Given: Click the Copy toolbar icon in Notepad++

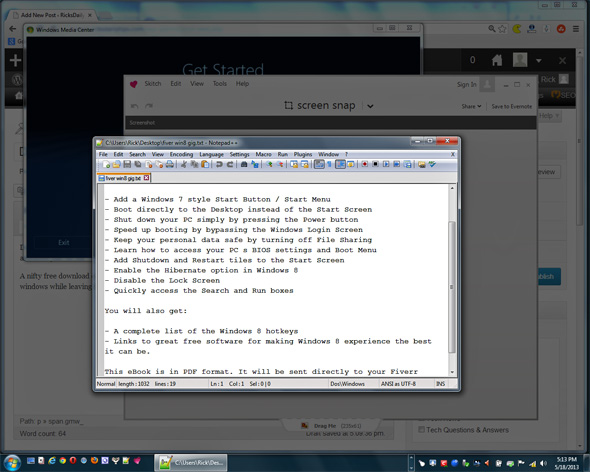Looking at the screenshot, I should [194, 164].
